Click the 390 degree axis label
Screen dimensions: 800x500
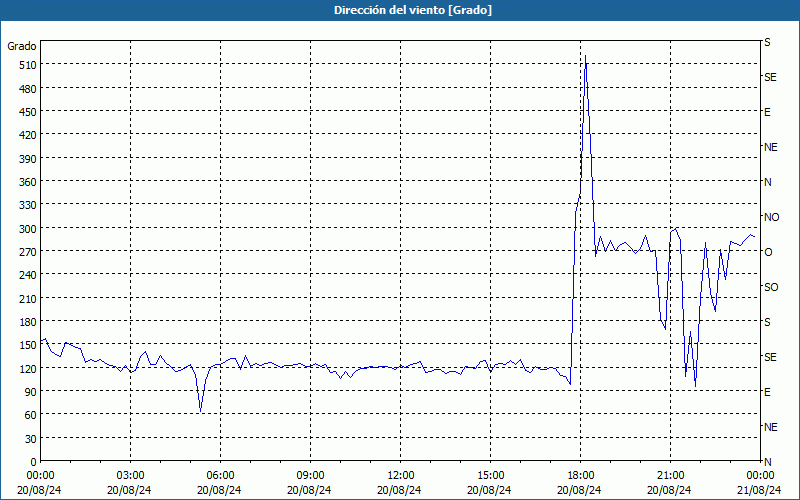27,159
